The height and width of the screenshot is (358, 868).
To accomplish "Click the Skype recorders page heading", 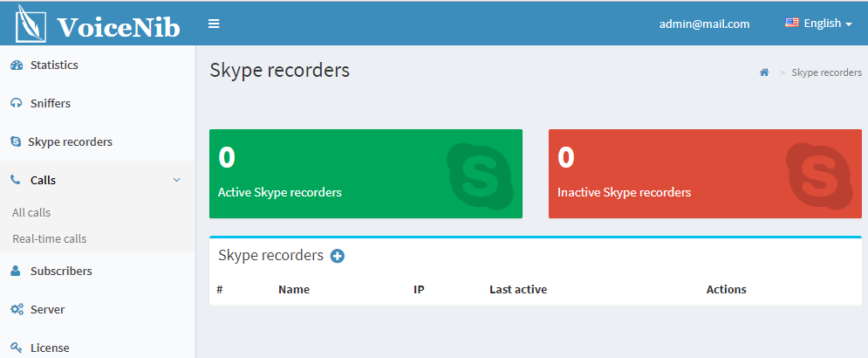I will click(279, 71).
